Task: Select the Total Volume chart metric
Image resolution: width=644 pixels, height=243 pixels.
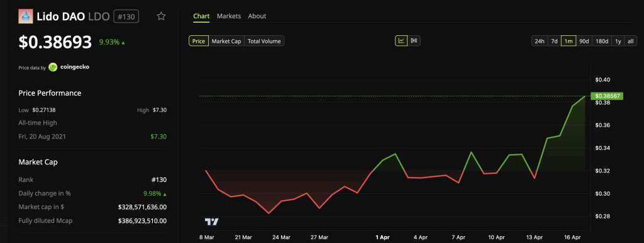Action: 264,41
